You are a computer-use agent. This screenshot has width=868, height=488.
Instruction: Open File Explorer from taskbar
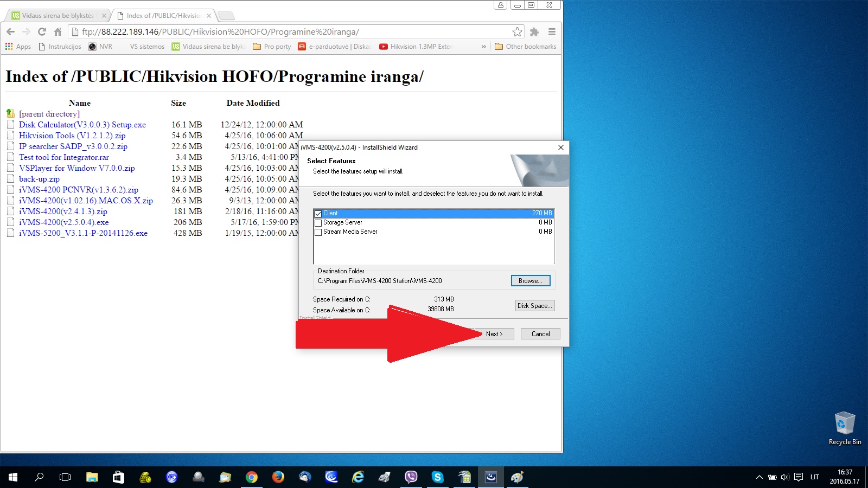pos(92,477)
